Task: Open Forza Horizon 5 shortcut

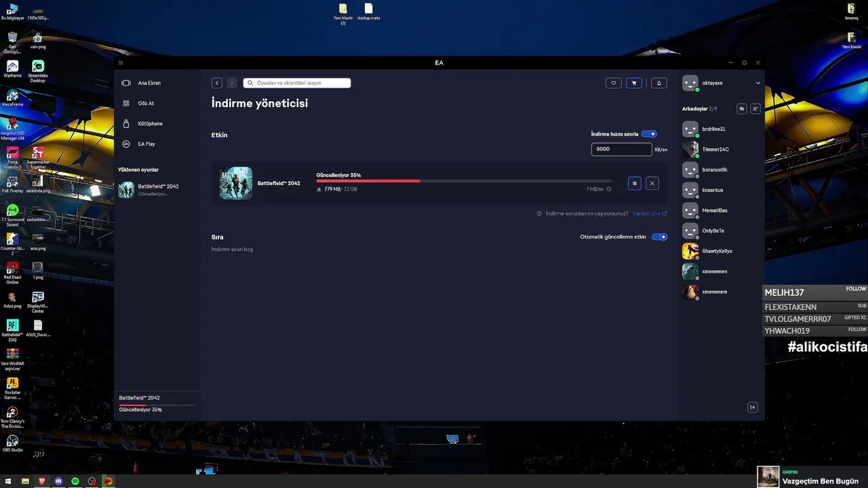Action: 12,157
